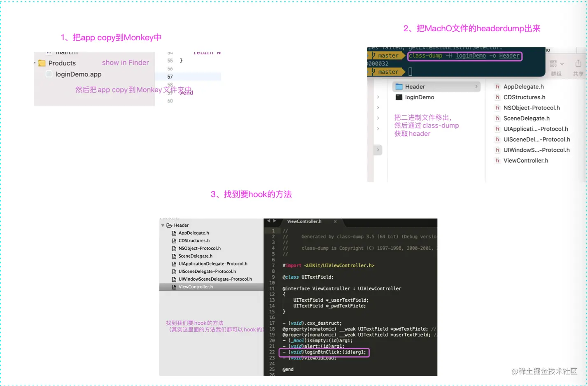The width and height of the screenshot is (588, 386).
Task: Open AppDelegate.h in Sublime sidebar
Action: [x=190, y=233]
